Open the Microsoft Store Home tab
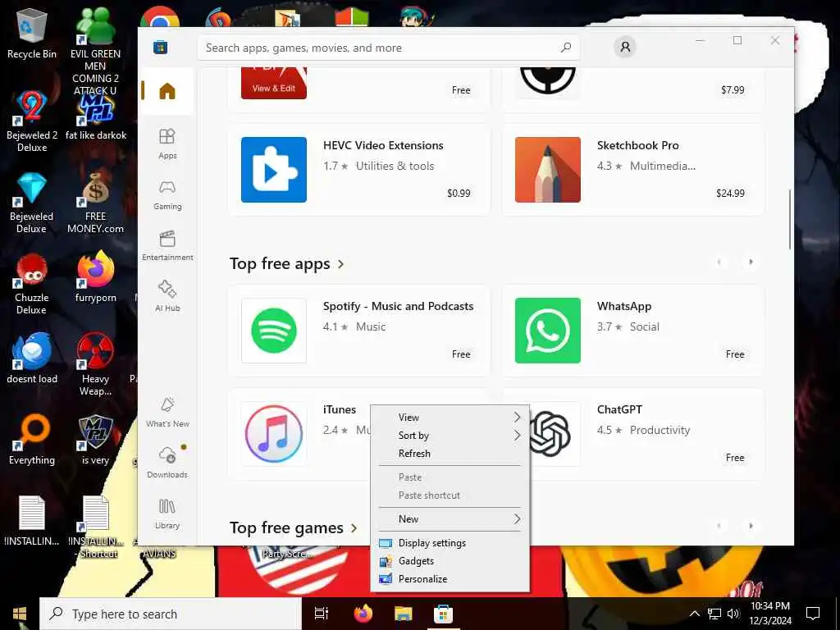 [x=167, y=91]
